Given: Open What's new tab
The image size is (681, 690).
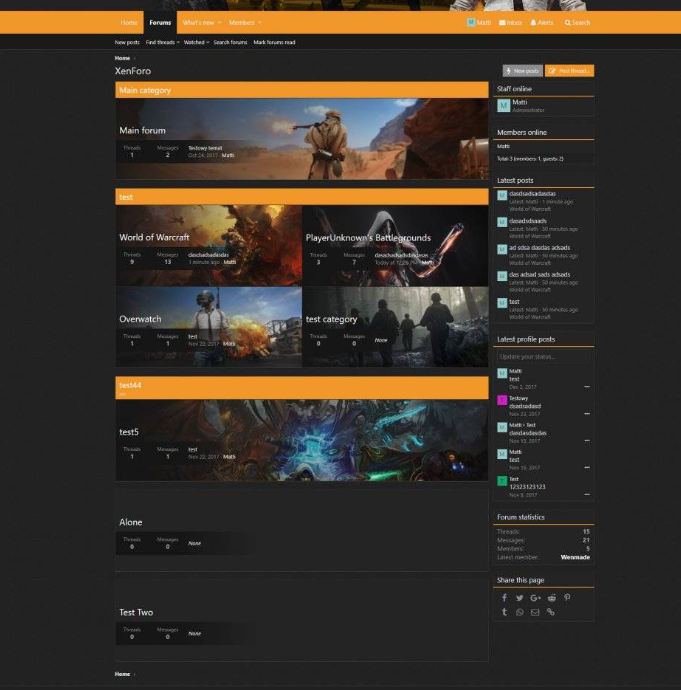Looking at the screenshot, I should 198,22.
